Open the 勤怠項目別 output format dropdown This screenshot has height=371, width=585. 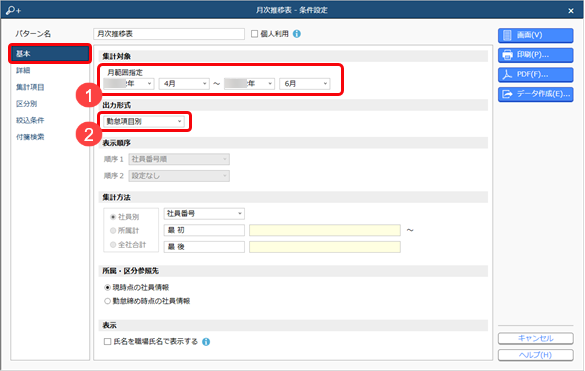(144, 121)
